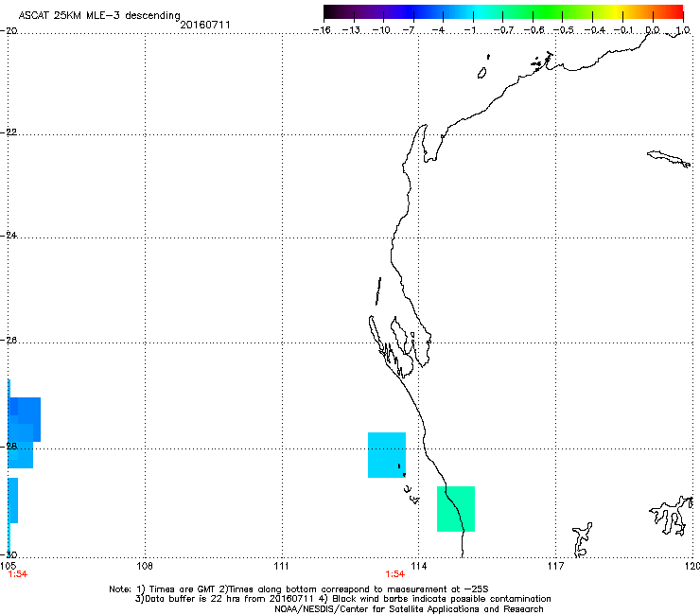The height and width of the screenshot is (615, 700).
Task: Click the color bar label 0.0
Action: coord(653,30)
